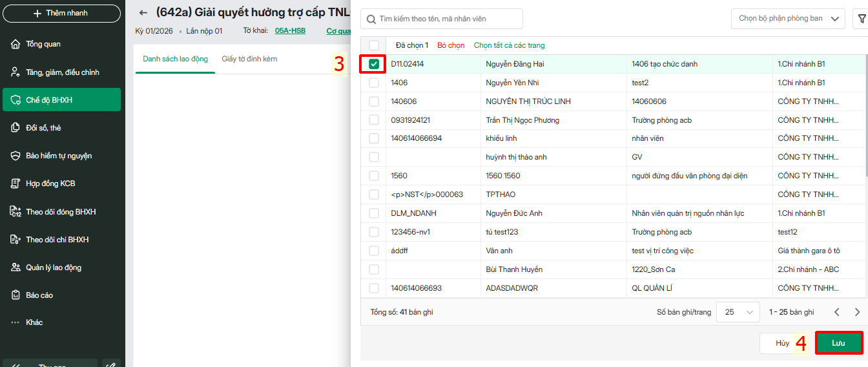Check the Nguyễn Yên Nhi row checkbox
Screen dimensions: 868x367
[x=374, y=83]
